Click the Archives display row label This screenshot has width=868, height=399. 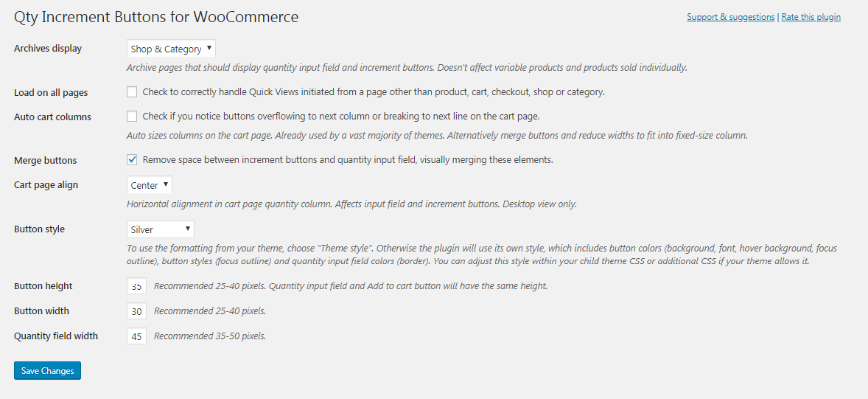tap(48, 49)
